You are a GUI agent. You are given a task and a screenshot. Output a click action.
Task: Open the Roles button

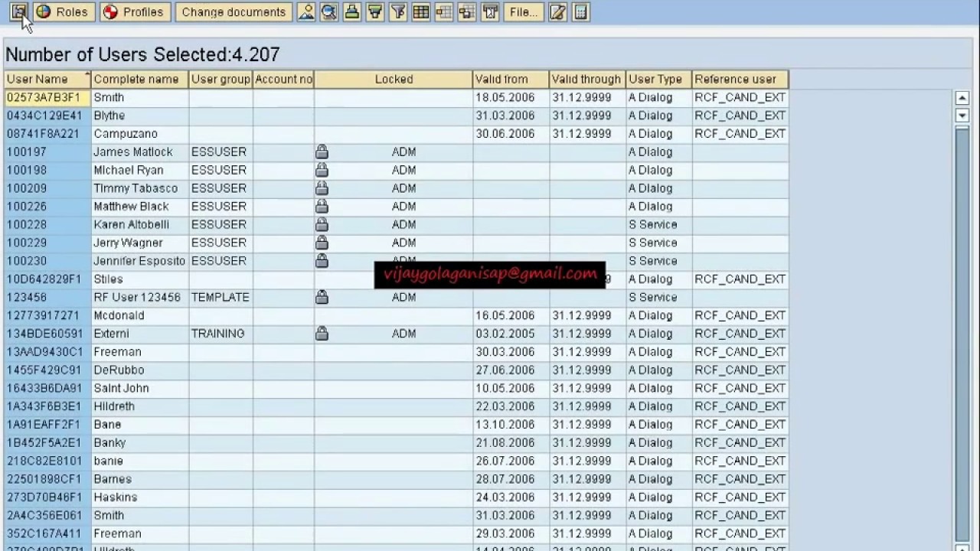(x=64, y=11)
